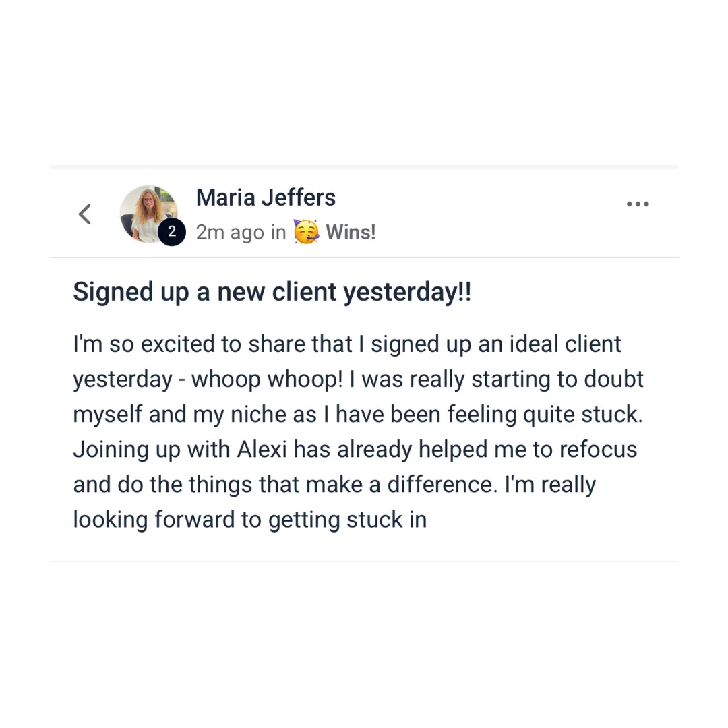The height and width of the screenshot is (728, 728).
Task: Open the Wins! category link
Action: click(x=351, y=232)
